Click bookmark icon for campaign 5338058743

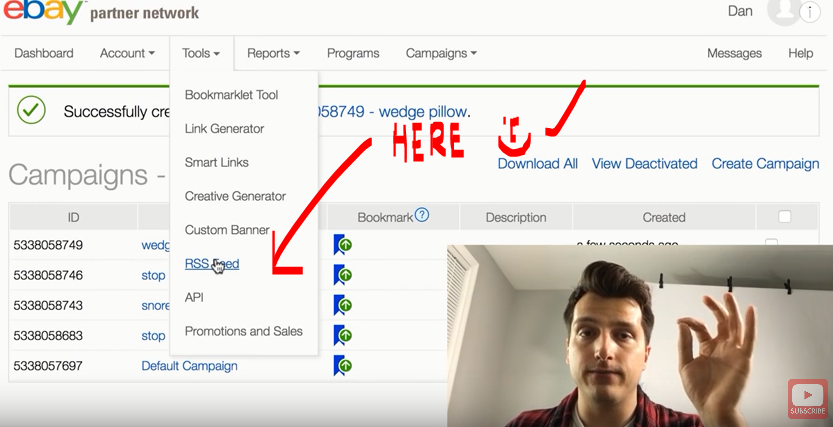tap(342, 305)
